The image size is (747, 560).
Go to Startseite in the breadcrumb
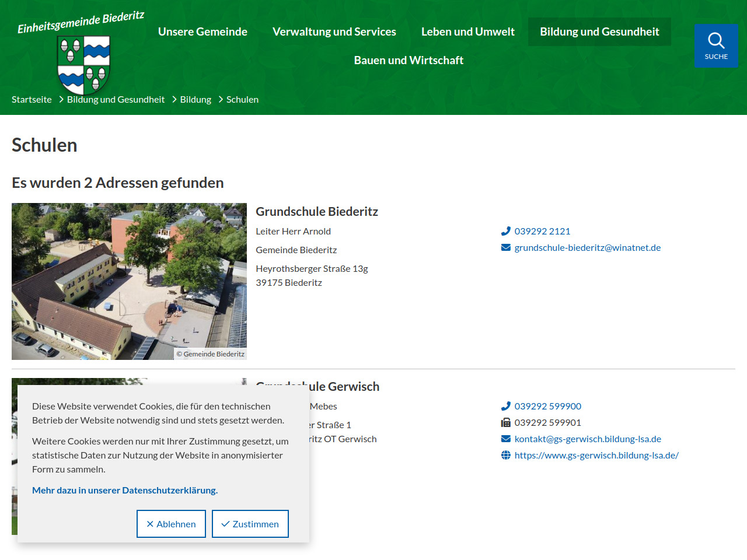tap(32, 99)
